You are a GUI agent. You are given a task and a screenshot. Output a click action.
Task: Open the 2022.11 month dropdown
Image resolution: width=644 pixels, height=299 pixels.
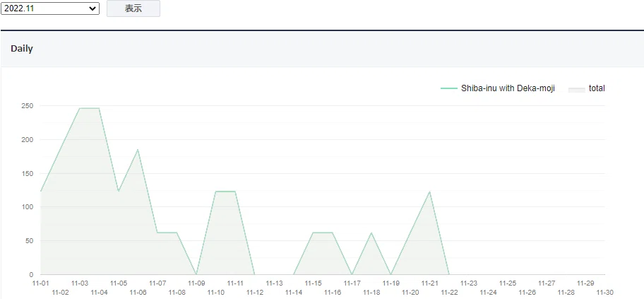[50, 8]
